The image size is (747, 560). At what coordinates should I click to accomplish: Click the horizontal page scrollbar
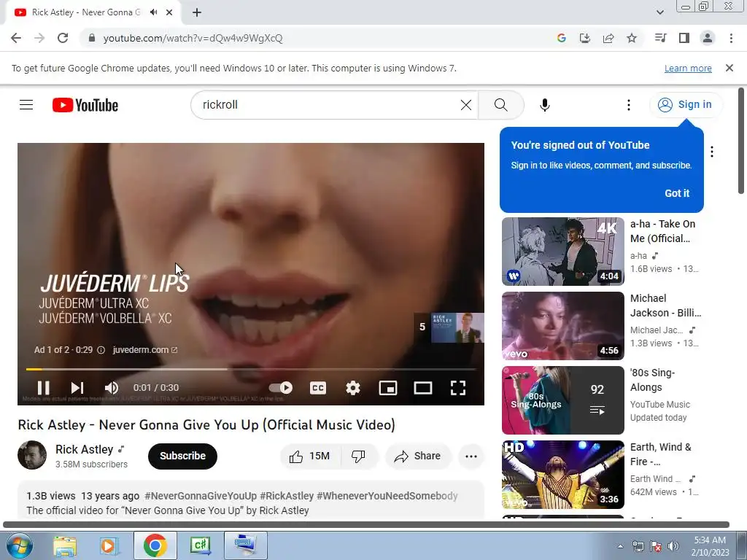pyautogui.click(x=366, y=525)
